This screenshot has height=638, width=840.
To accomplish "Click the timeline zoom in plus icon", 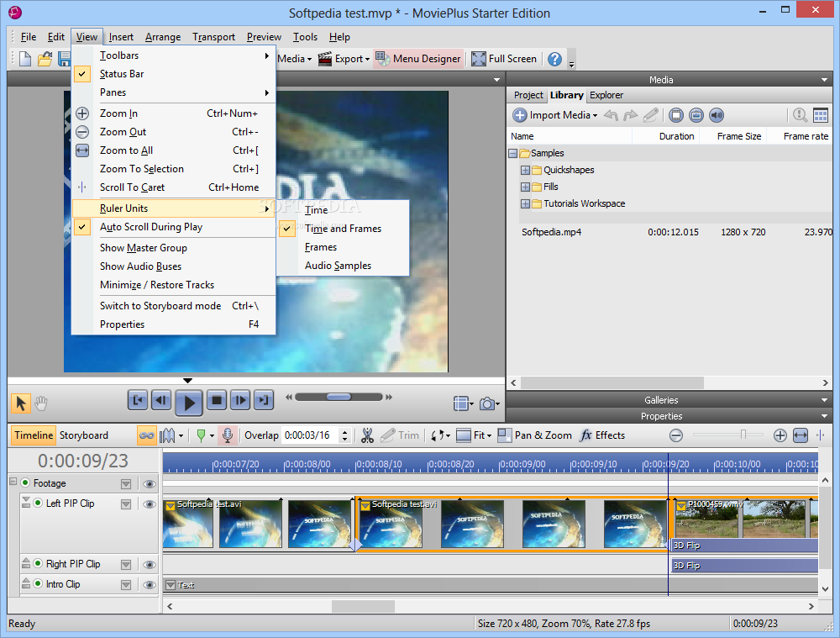I will pyautogui.click(x=780, y=435).
